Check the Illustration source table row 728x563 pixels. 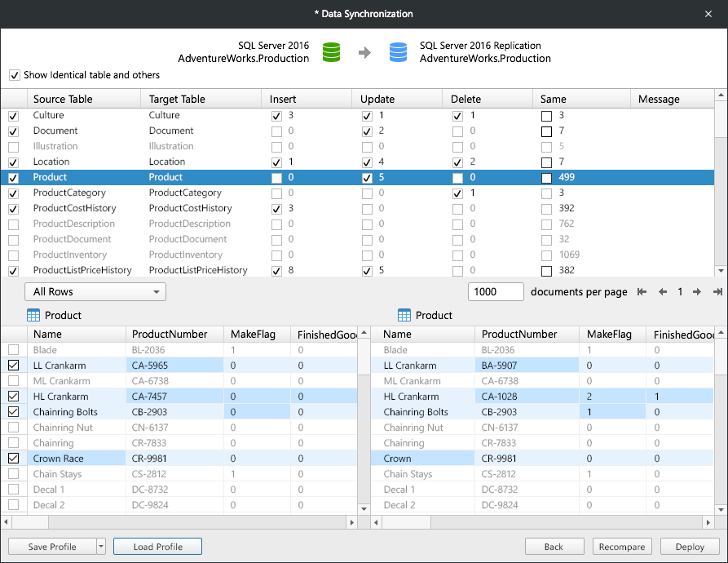(x=14, y=147)
